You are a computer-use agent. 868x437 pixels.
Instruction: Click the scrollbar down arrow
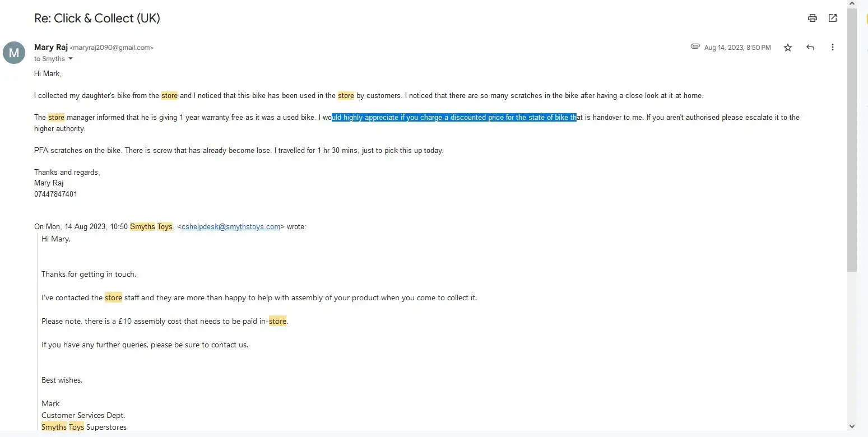(852, 427)
